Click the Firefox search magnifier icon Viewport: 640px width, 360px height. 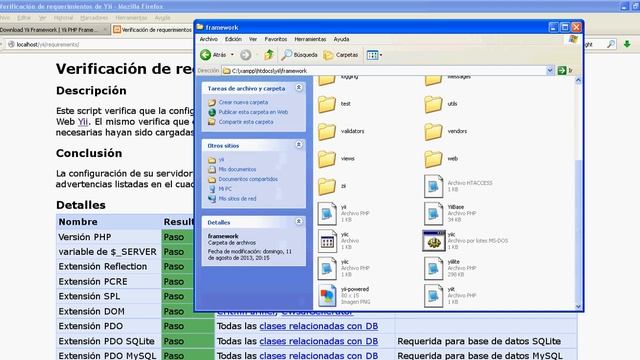pos(611,44)
